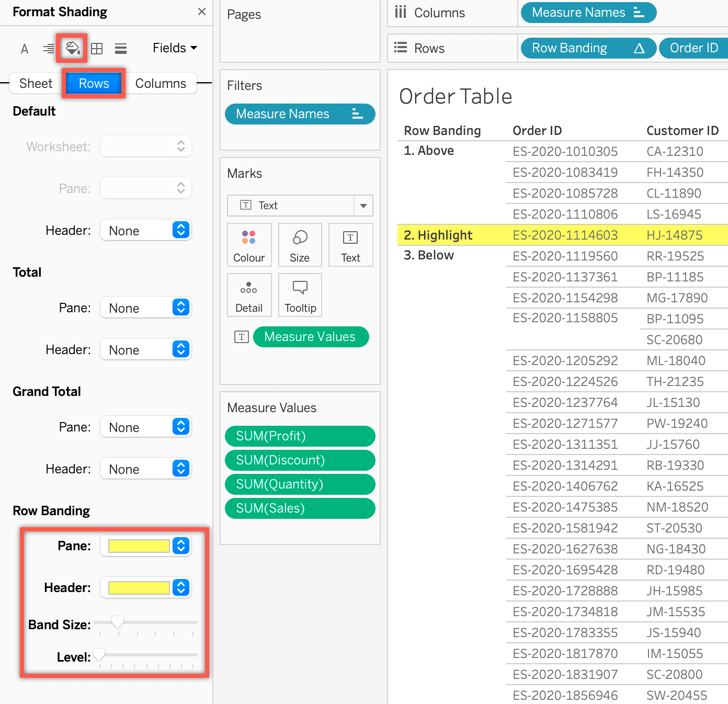Click the Shading paint bucket icon
The image size is (728, 704).
click(x=72, y=48)
